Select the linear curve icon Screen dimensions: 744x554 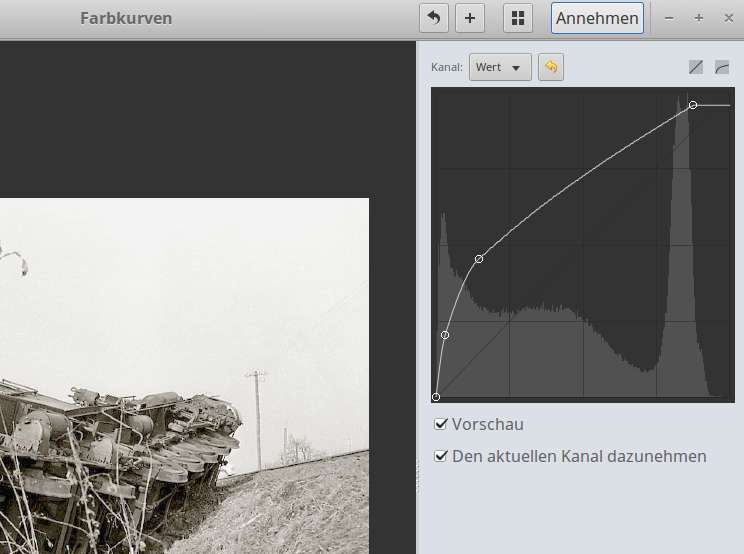click(696, 68)
